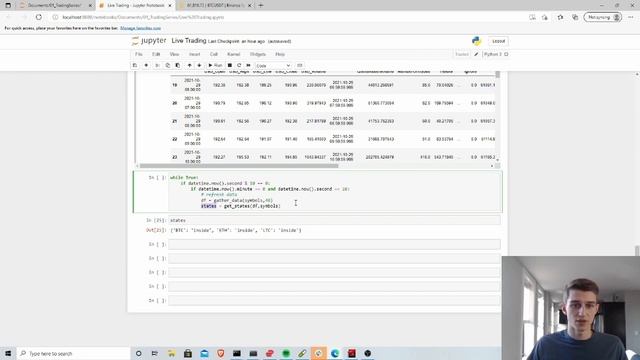This screenshot has height=360, width=640.
Task: Click the Trusted notebook indicator
Action: [462, 54]
